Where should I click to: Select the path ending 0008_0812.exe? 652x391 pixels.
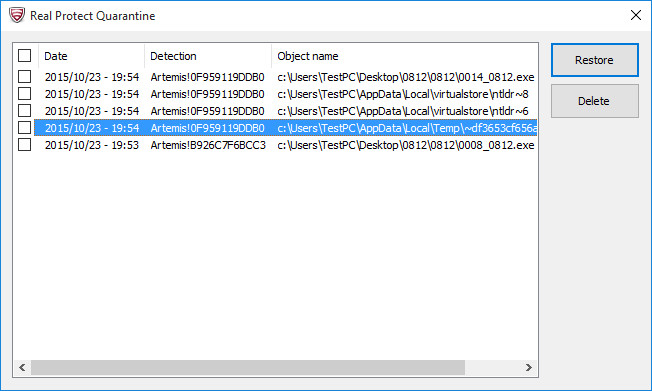[406, 145]
